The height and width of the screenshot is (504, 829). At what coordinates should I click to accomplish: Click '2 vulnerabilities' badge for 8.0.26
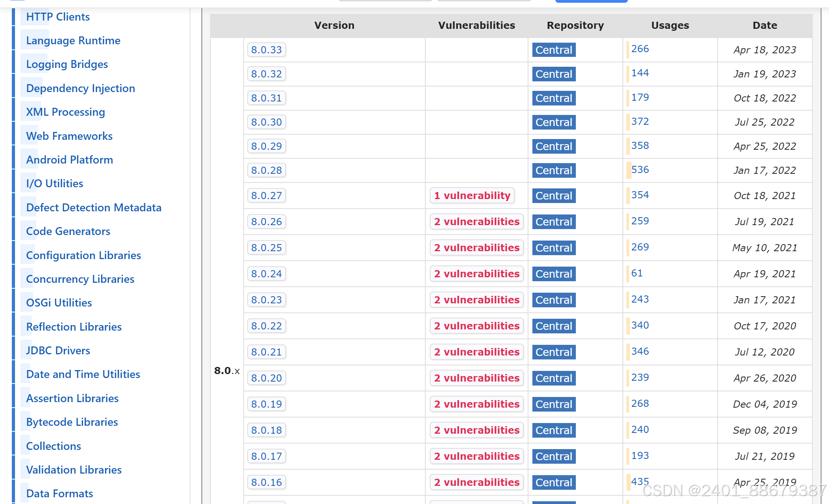pos(476,222)
